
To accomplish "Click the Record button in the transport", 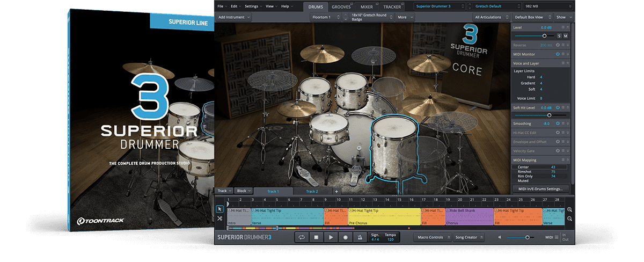I will [346, 237].
